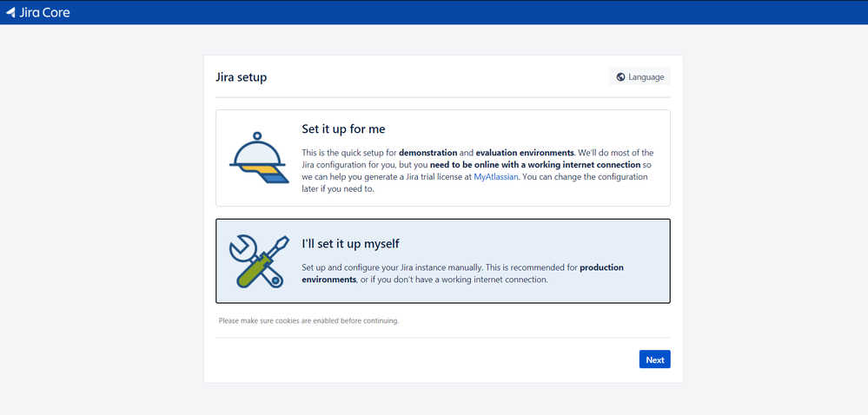Click the "This is the quick setup" description paragraph
868x415 pixels.
[478, 171]
